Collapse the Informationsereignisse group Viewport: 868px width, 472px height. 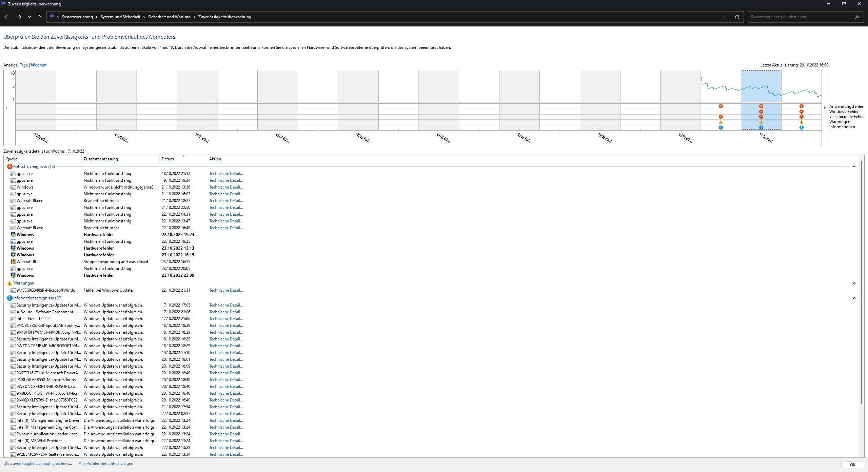[854, 298]
